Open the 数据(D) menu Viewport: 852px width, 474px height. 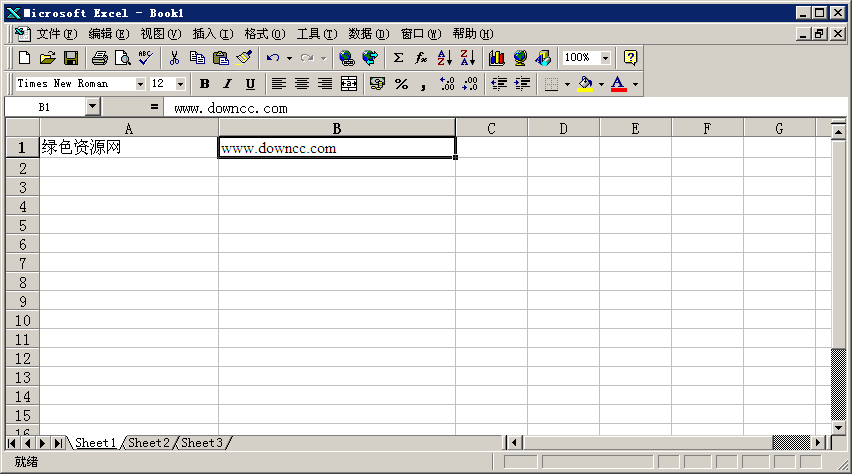(369, 34)
